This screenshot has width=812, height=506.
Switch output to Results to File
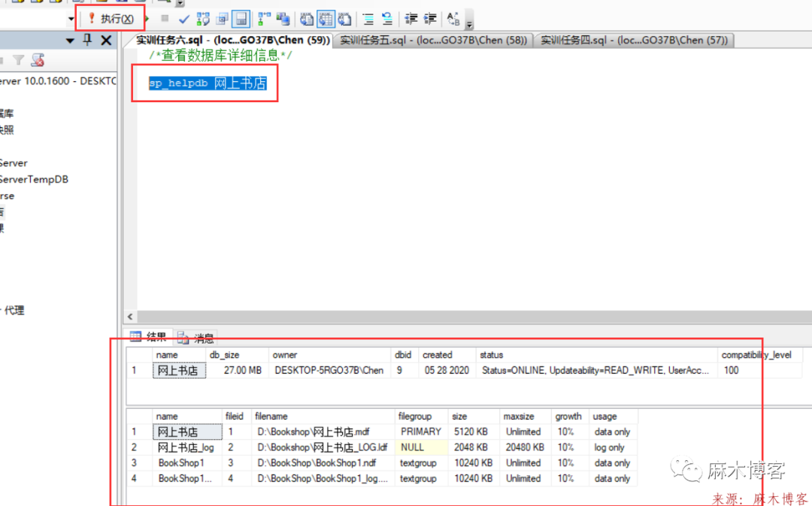pos(345,19)
